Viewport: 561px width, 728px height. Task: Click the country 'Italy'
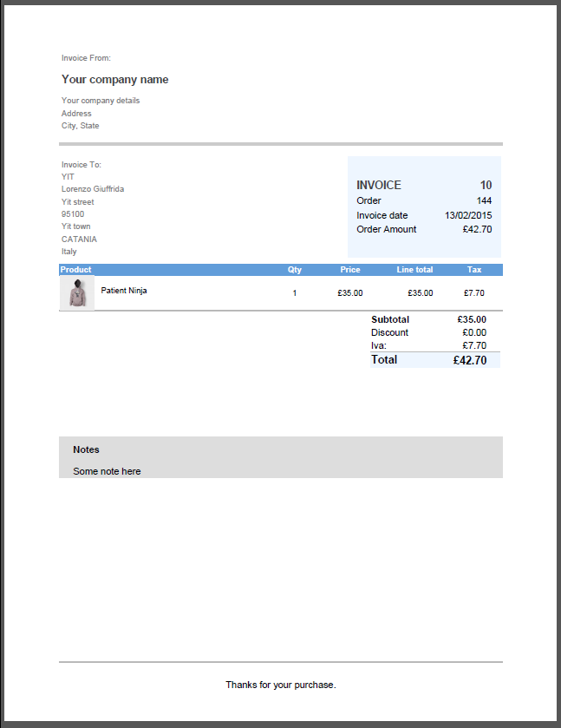(x=68, y=251)
